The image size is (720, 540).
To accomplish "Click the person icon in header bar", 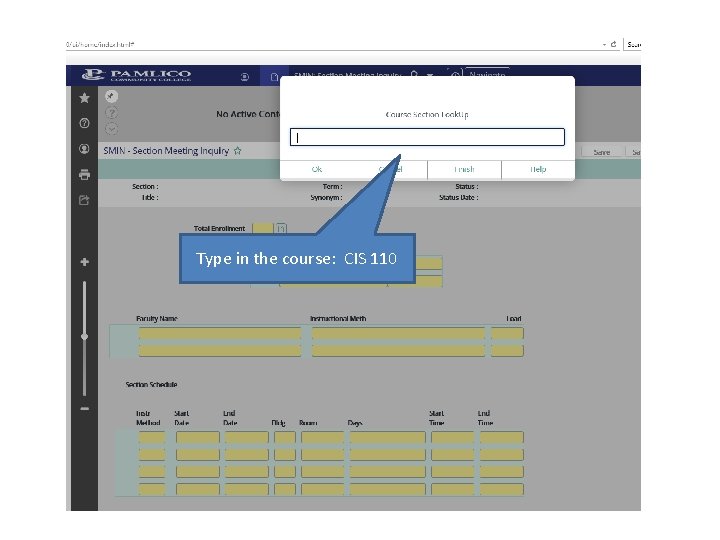I will (245, 77).
